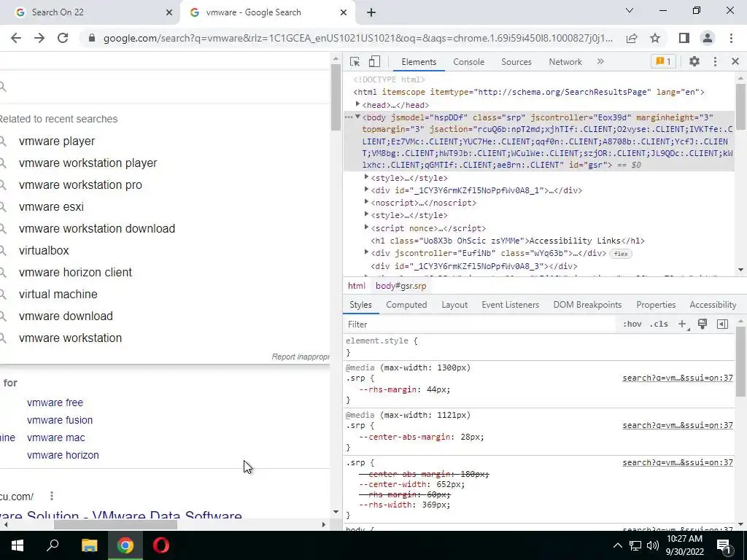Image resolution: width=747 pixels, height=560 pixels.
Task: Share this page icon in address bar
Action: (x=632, y=38)
